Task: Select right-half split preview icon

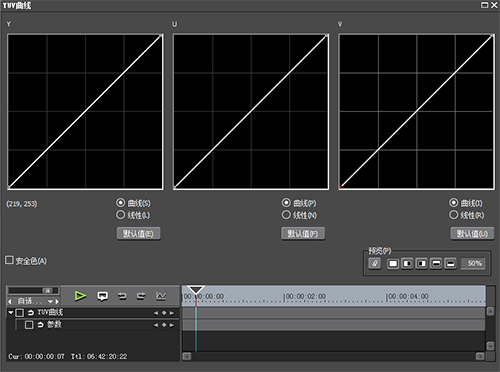Action: [x=422, y=264]
